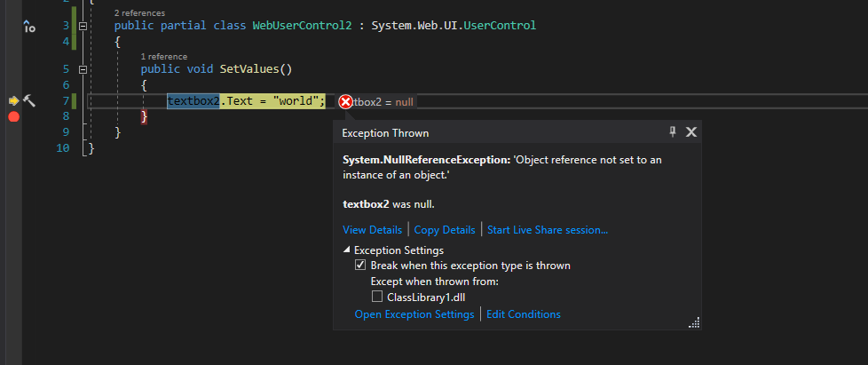Screen dimensions: 868x365
Task: Click the Exception Thrown title text
Action: coord(385,133)
